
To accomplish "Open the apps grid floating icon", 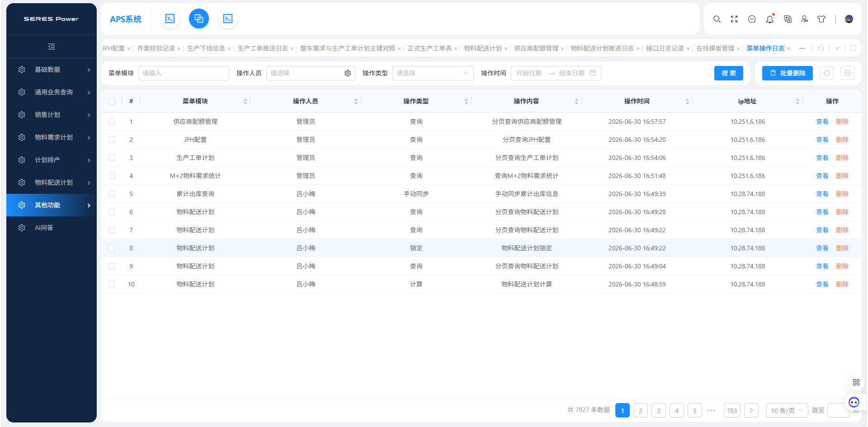I will click(x=856, y=382).
